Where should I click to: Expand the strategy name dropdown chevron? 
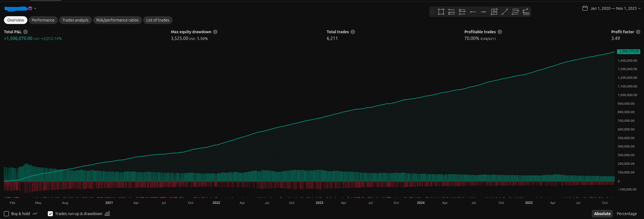tap(35, 8)
